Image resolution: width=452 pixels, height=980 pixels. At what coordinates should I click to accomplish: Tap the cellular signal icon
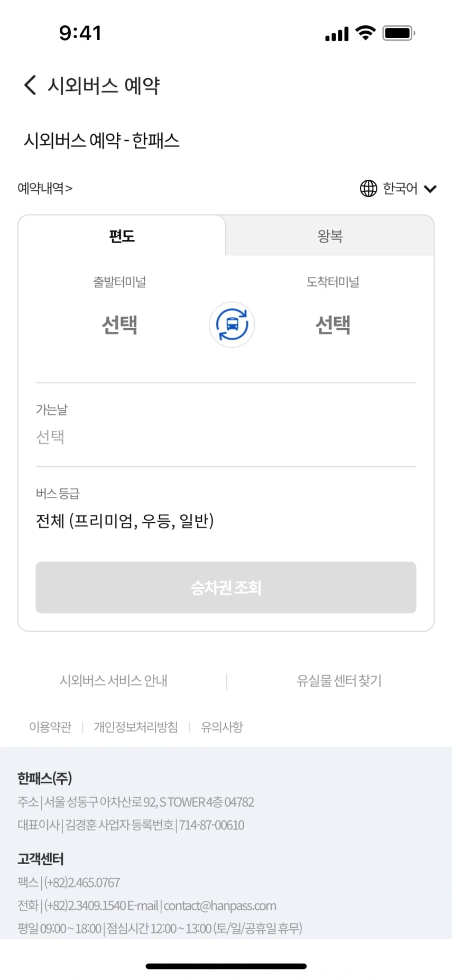tap(337, 34)
